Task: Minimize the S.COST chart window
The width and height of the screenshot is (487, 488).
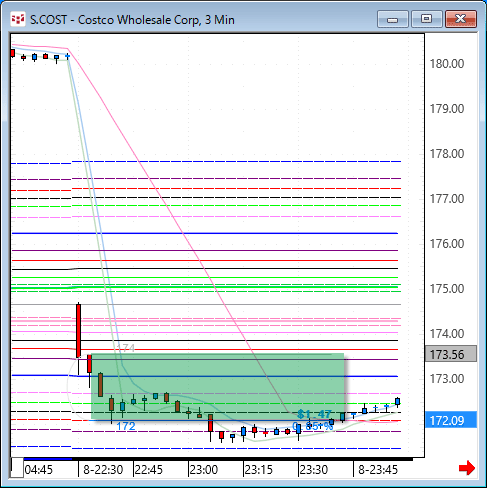Action: tap(393, 19)
